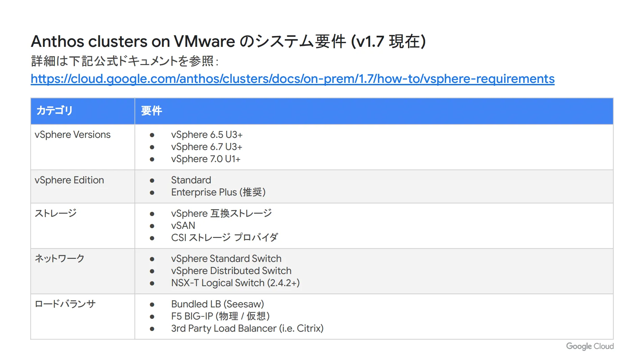Click the 'vSAN' storage entry
The width and height of the screenshot is (644, 362).
(183, 225)
